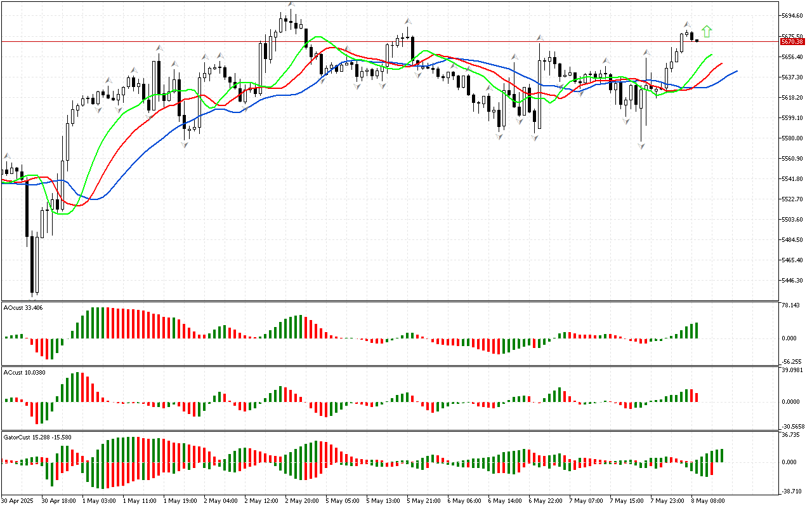812x508 pixels.
Task: Click the 30 Apr 2025 date label
Action: [x=18, y=500]
